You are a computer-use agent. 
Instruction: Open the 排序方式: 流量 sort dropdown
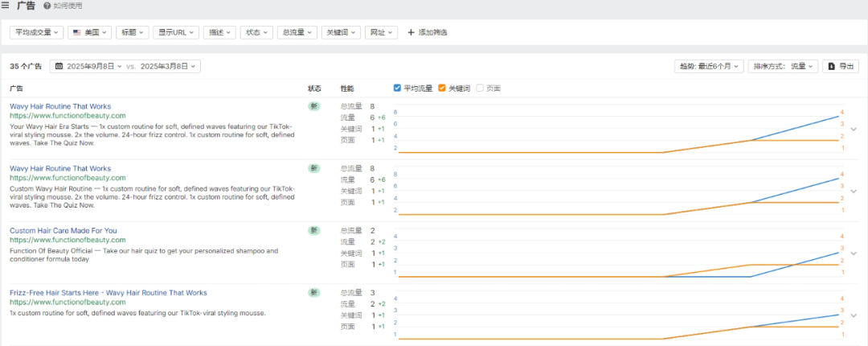(x=782, y=67)
